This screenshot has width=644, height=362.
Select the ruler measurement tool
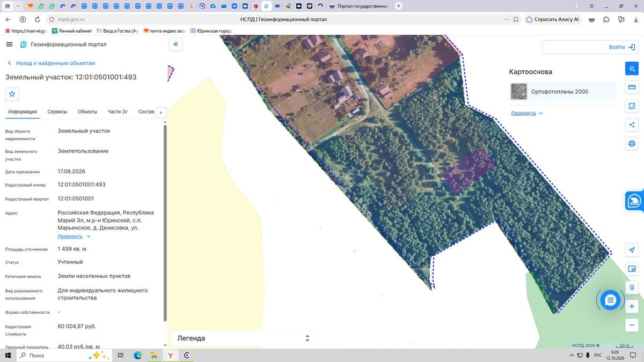coord(632,87)
